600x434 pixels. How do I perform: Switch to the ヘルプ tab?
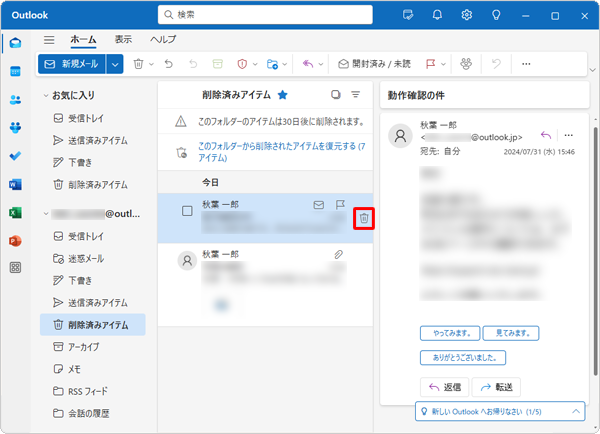pos(163,39)
